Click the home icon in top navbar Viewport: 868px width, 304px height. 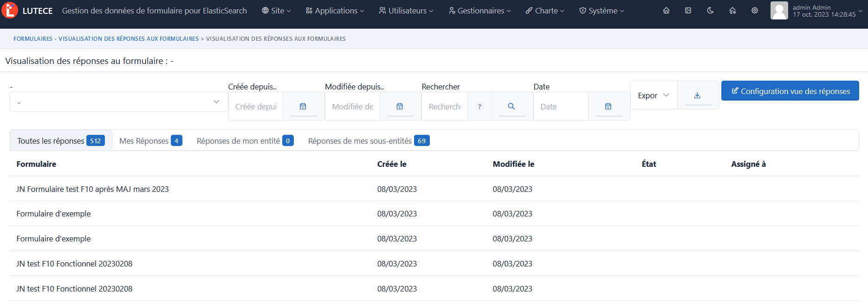click(666, 10)
